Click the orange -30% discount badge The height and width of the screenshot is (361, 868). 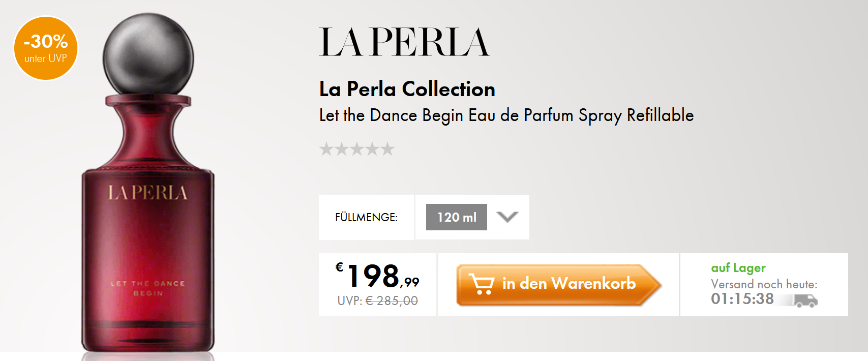coord(46,48)
